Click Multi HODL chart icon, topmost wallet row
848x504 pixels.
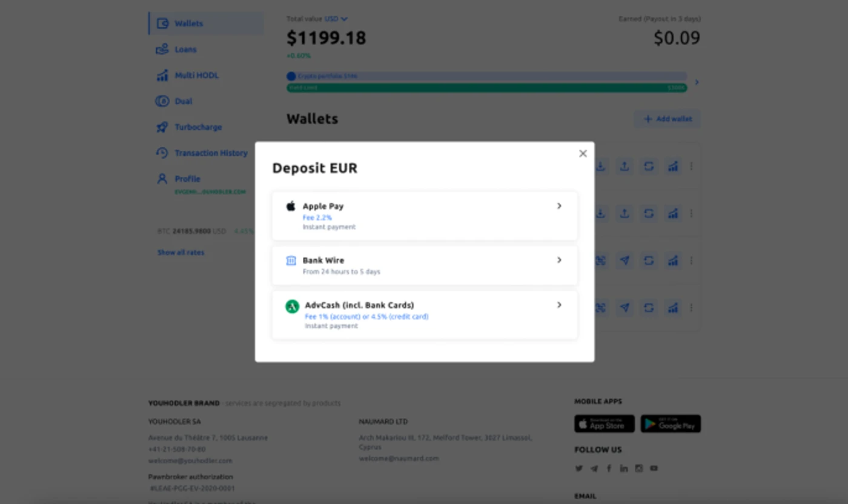(x=673, y=166)
